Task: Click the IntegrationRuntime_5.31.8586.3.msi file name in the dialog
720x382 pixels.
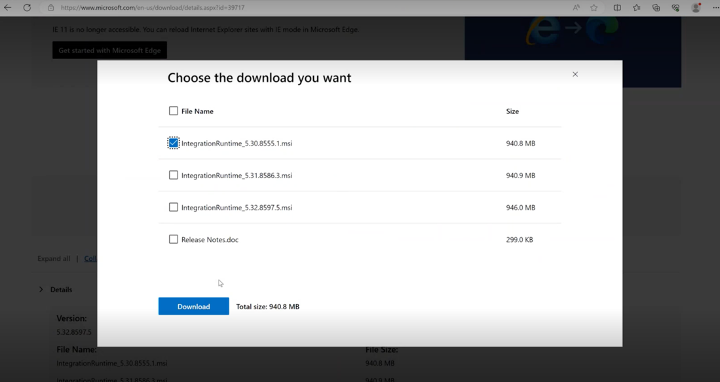Action: pyautogui.click(x=236, y=175)
